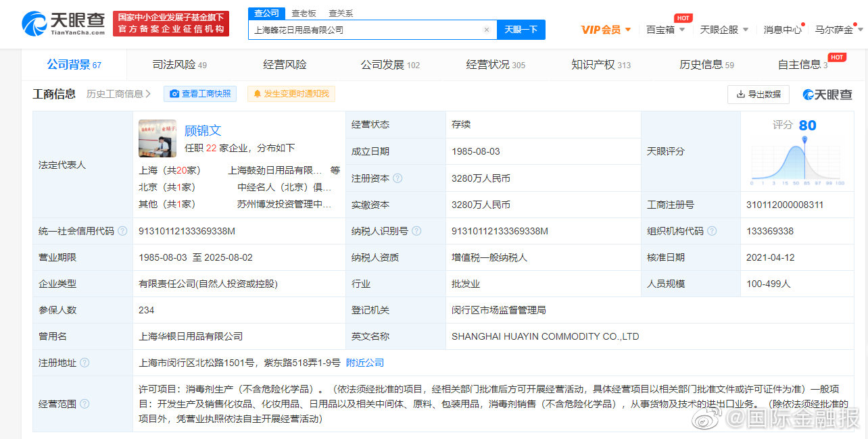
Task: Select the 司法风险 tab
Action: 179,65
